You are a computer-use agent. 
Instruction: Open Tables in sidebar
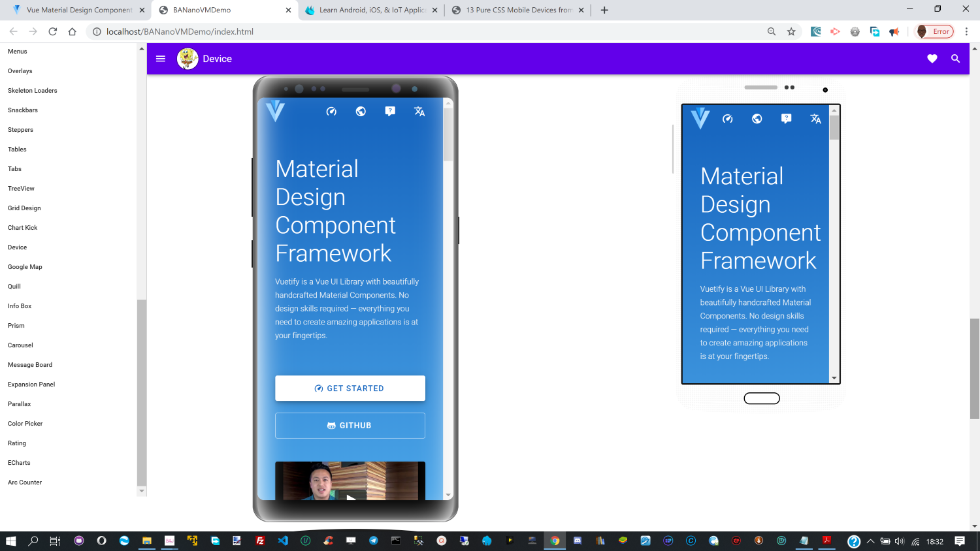[x=17, y=150]
